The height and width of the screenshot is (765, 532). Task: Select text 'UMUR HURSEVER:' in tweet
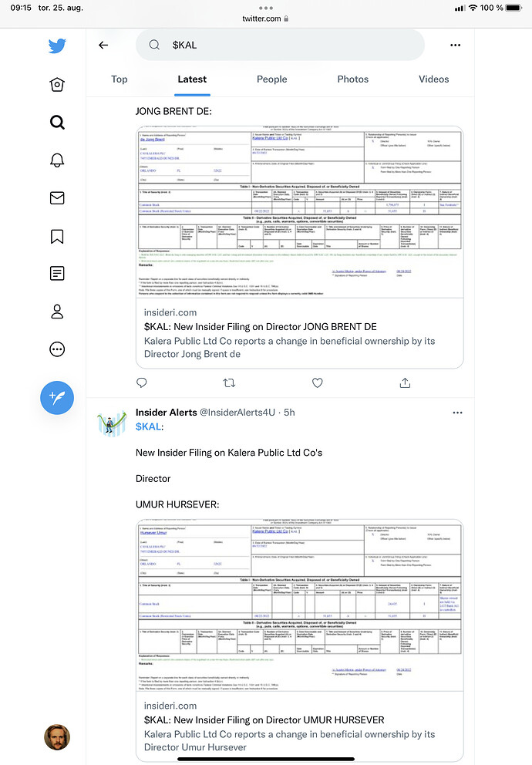177,504
